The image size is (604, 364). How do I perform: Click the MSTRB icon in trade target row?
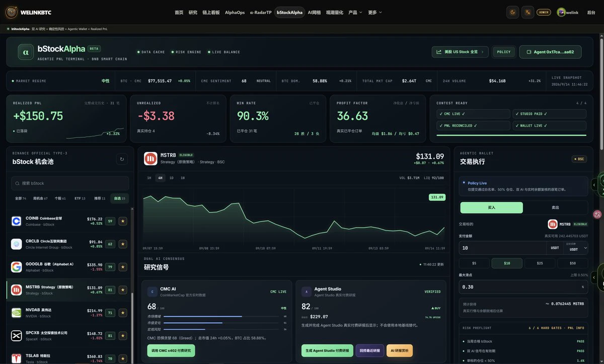coord(553,224)
